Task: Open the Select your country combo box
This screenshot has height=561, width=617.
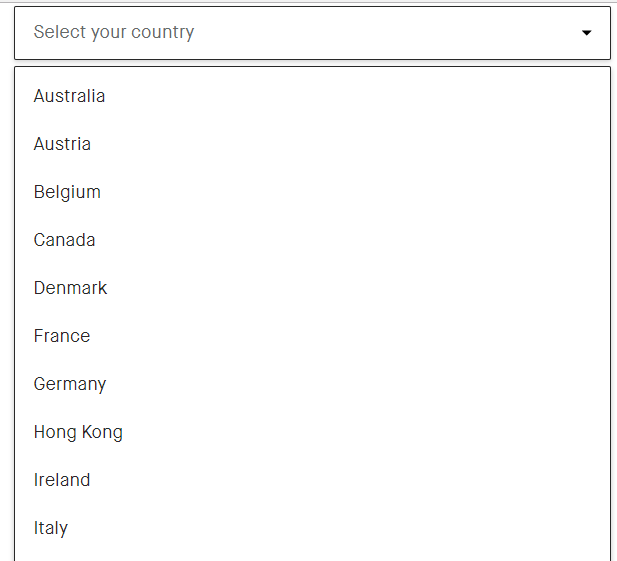Action: [x=312, y=33]
